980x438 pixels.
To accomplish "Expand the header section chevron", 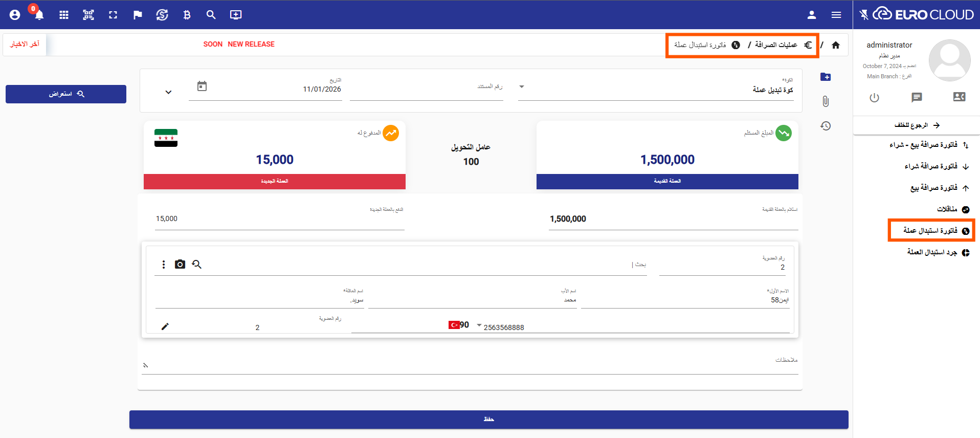I will click(168, 92).
